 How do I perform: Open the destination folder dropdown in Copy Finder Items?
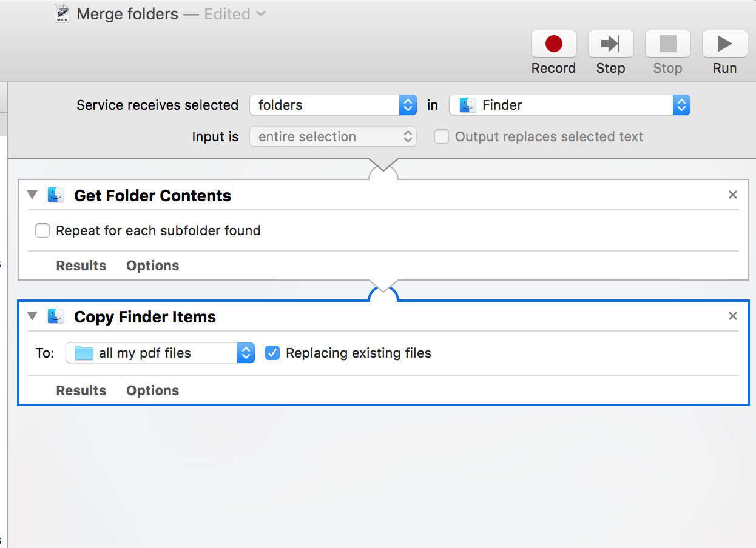pyautogui.click(x=245, y=352)
